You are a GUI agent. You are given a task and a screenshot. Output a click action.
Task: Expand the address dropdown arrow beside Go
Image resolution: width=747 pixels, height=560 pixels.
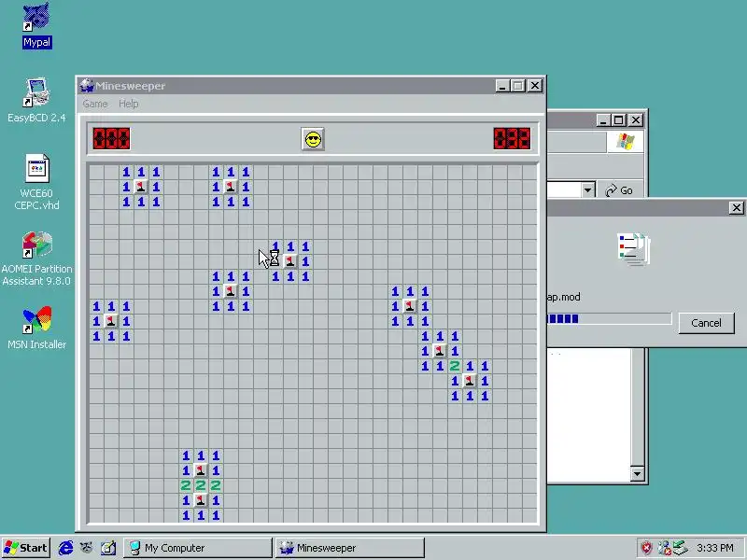[x=588, y=190]
